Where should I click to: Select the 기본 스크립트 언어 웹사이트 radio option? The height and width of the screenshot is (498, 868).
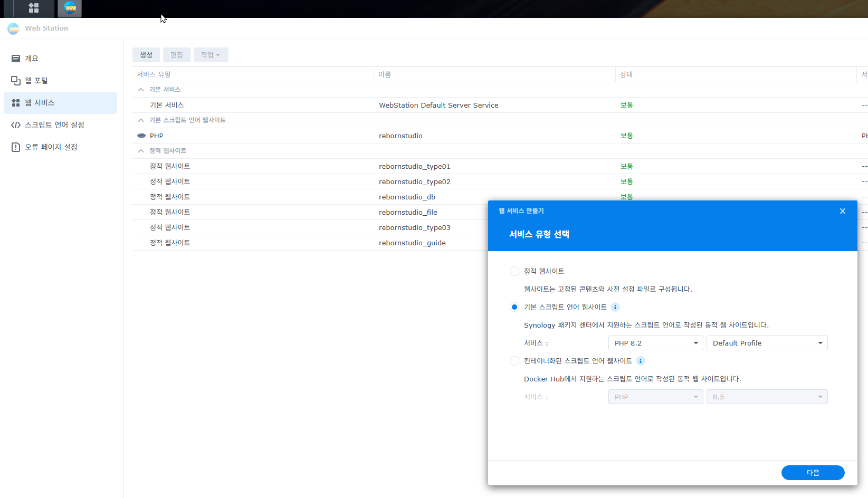pyautogui.click(x=514, y=307)
